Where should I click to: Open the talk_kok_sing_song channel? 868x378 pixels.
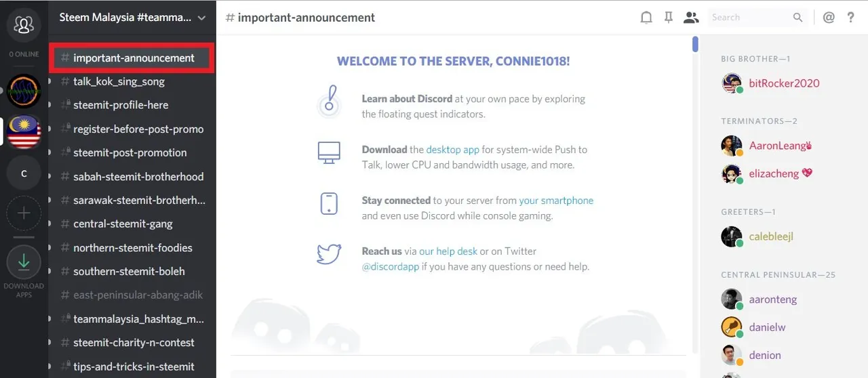(132, 81)
